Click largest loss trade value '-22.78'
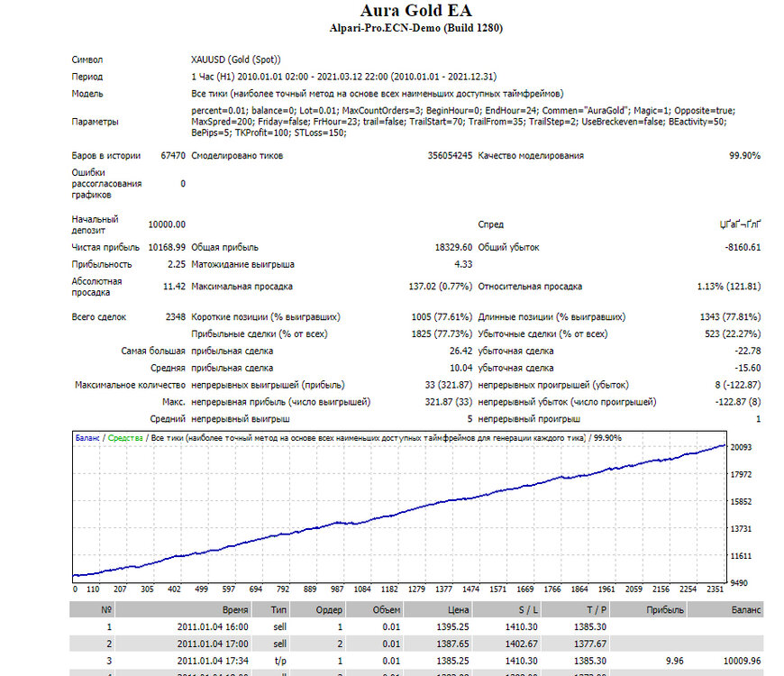The width and height of the screenshot is (784, 676). 747,351
